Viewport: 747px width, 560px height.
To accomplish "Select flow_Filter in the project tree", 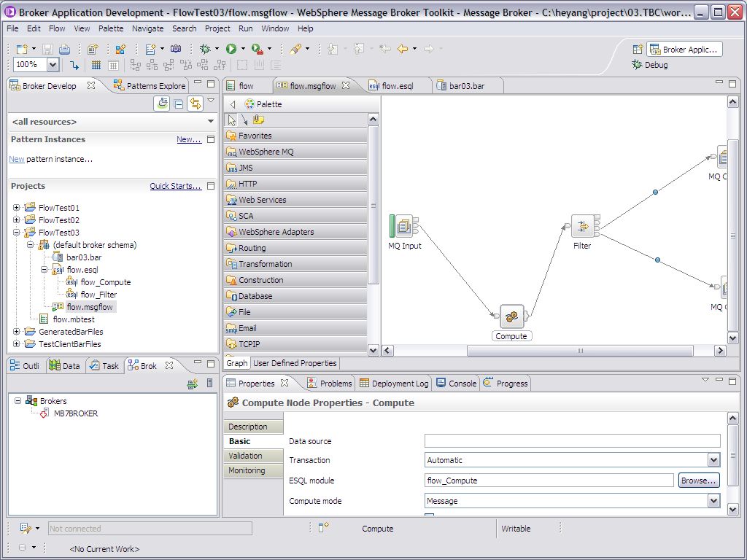I will (x=98, y=295).
